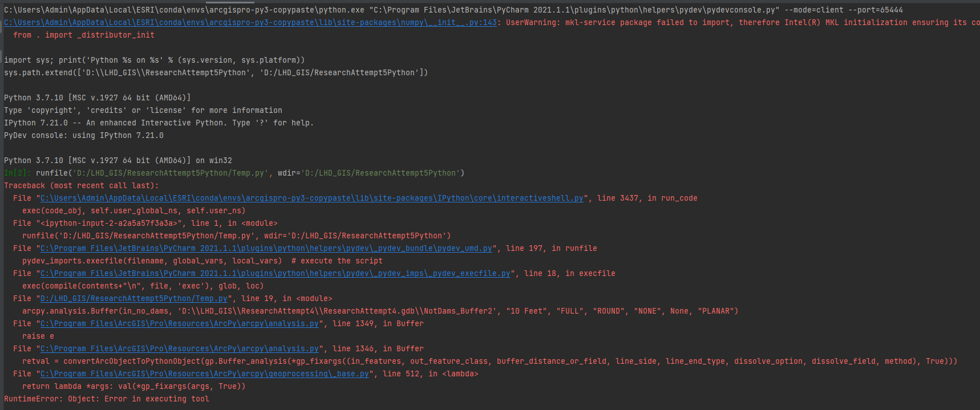Click the arcpy.analysis.Buffer call line
The height and width of the screenshot is (410, 980).
click(380, 311)
